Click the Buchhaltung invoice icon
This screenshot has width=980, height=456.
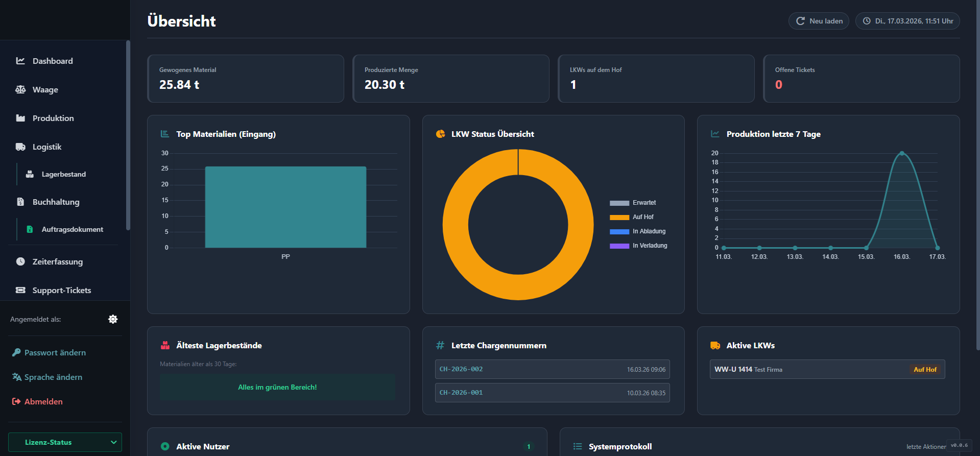pos(20,202)
